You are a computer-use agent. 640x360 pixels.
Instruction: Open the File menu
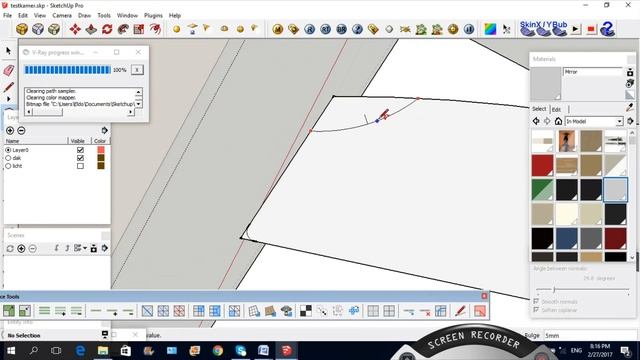pos(7,15)
